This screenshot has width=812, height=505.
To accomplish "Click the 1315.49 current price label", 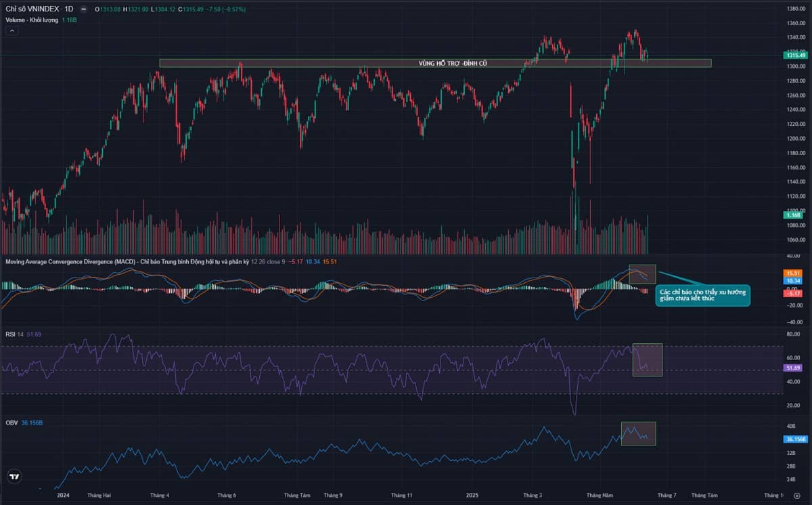I will [796, 56].
